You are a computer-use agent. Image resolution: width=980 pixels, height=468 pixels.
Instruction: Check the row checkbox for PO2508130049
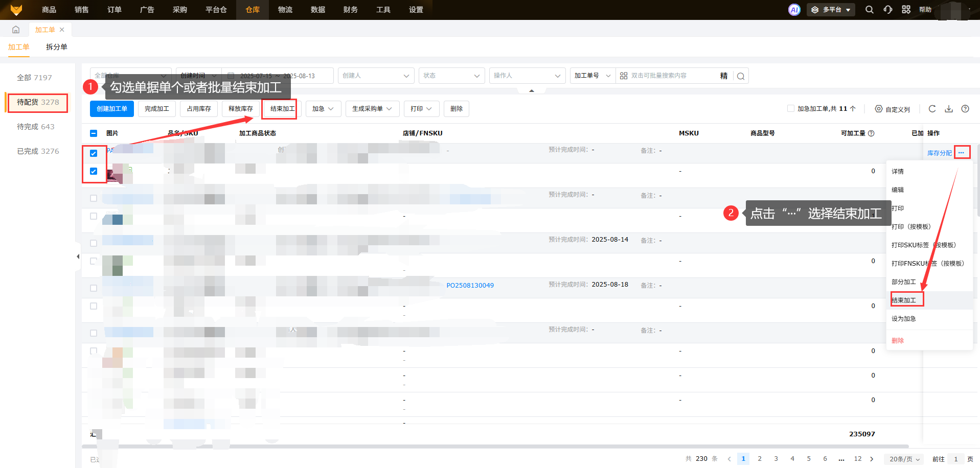point(94,288)
